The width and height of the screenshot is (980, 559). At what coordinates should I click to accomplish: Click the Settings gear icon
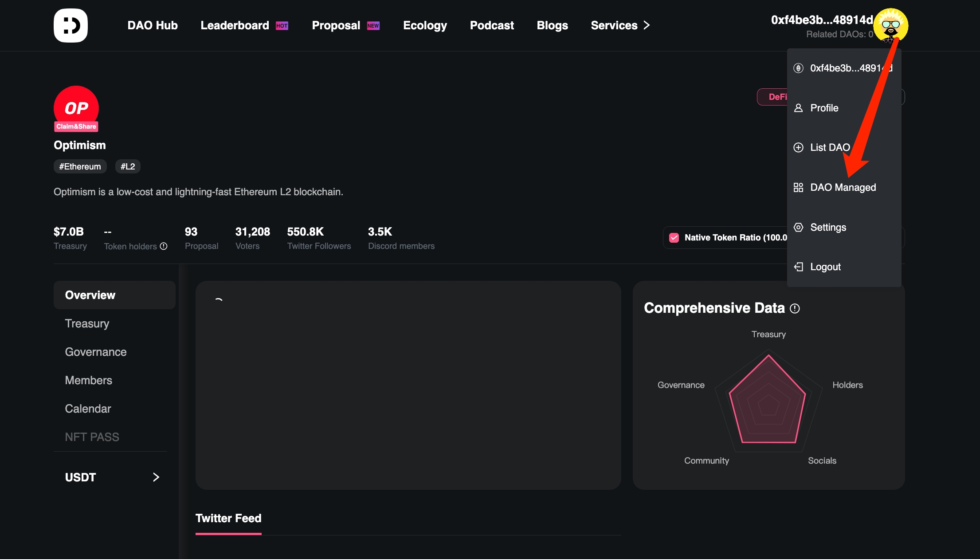pos(798,227)
